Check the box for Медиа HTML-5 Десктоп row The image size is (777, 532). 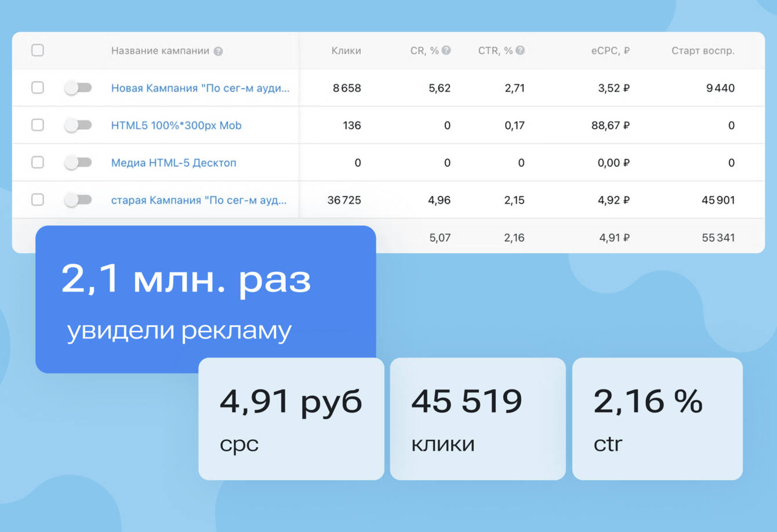tap(38, 162)
